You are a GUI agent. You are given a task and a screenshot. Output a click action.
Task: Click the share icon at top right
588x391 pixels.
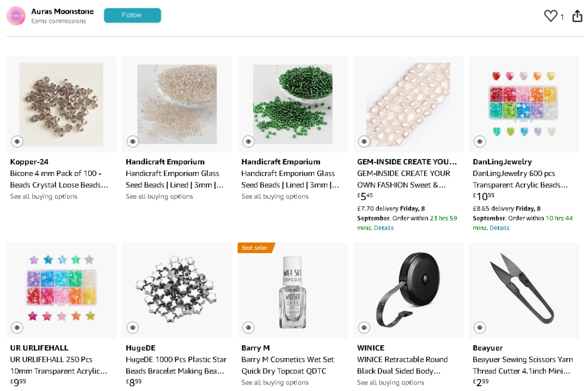(577, 16)
